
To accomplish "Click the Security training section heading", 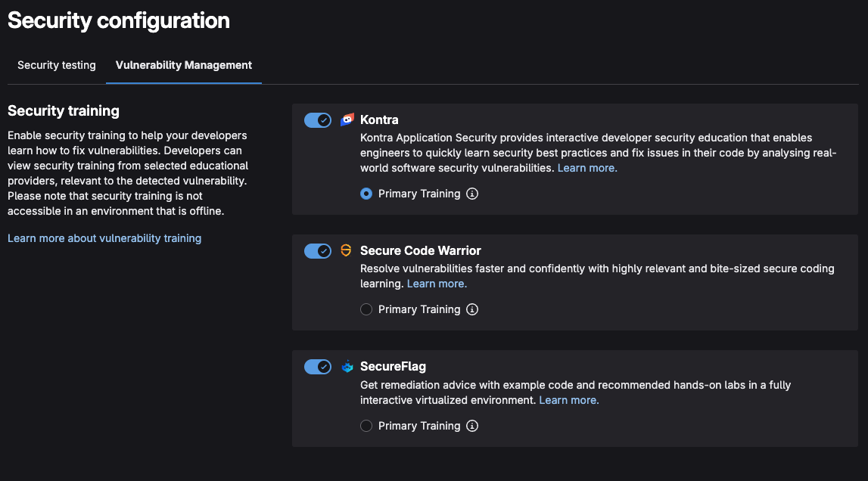I will (64, 110).
